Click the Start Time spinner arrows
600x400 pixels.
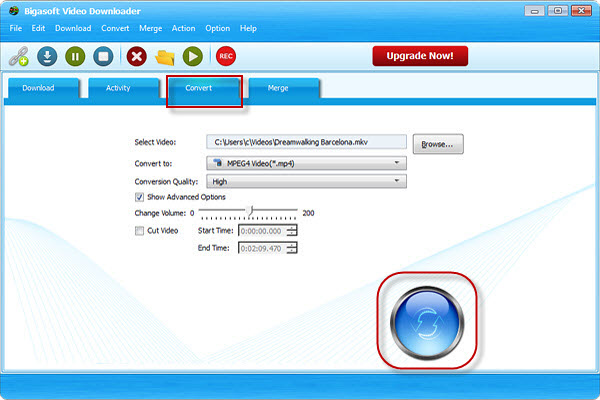(292, 231)
